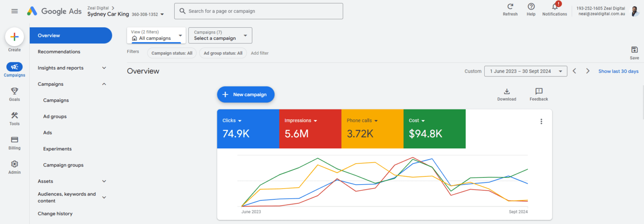
Task: Open the hamburger main menu icon
Action: click(14, 11)
